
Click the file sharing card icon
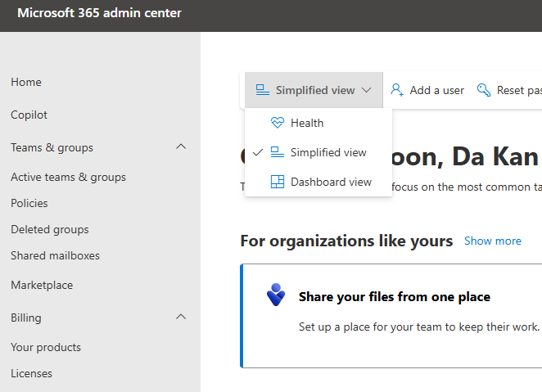(x=276, y=295)
